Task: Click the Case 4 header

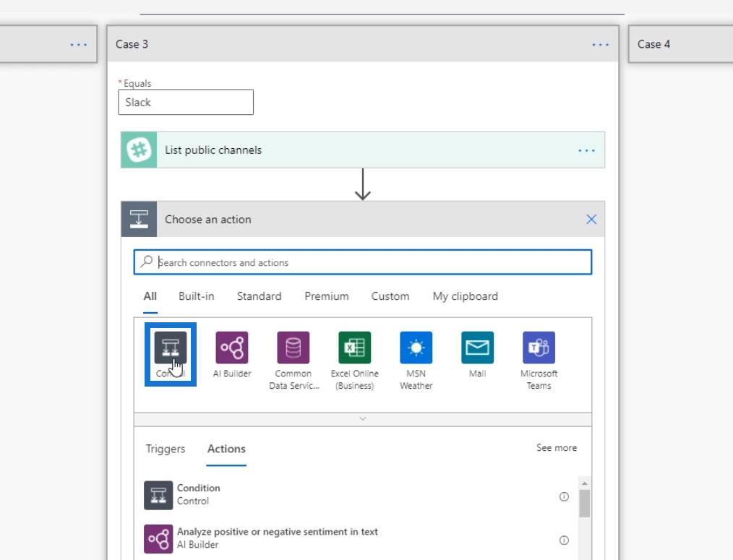Action: point(681,44)
